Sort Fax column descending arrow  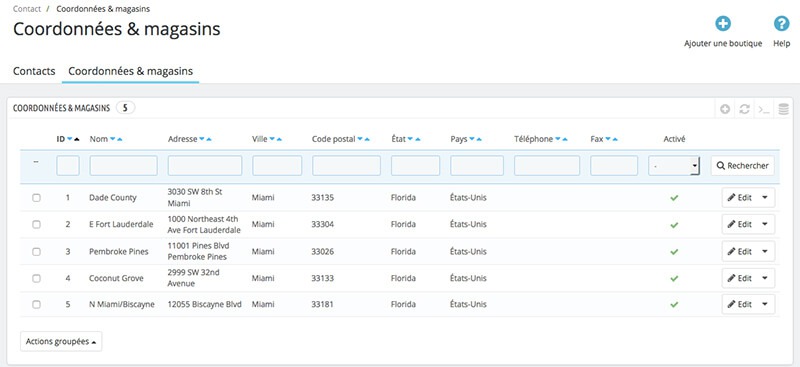tap(608, 139)
